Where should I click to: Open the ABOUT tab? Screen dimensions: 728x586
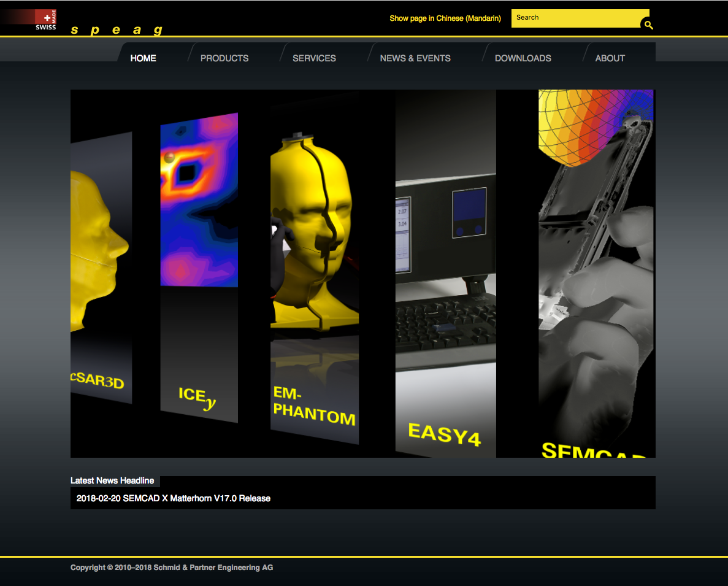(610, 58)
